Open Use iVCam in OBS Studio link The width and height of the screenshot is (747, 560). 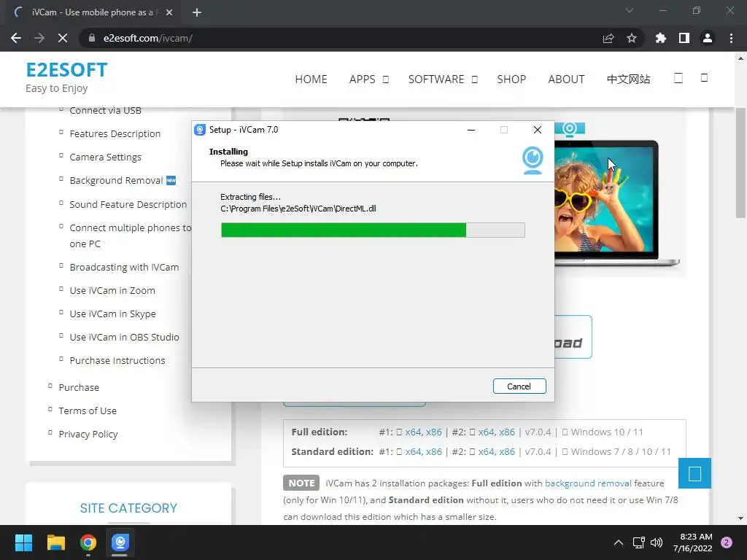click(x=124, y=337)
